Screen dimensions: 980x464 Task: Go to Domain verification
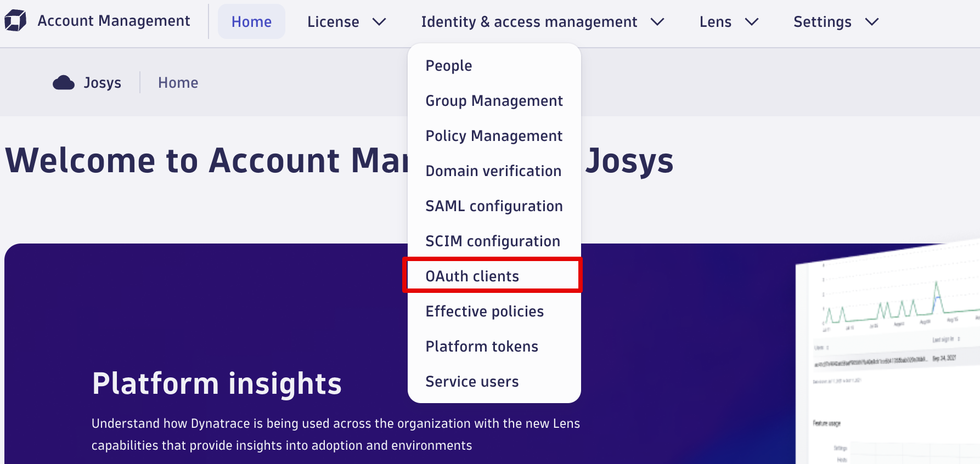pyautogui.click(x=493, y=171)
